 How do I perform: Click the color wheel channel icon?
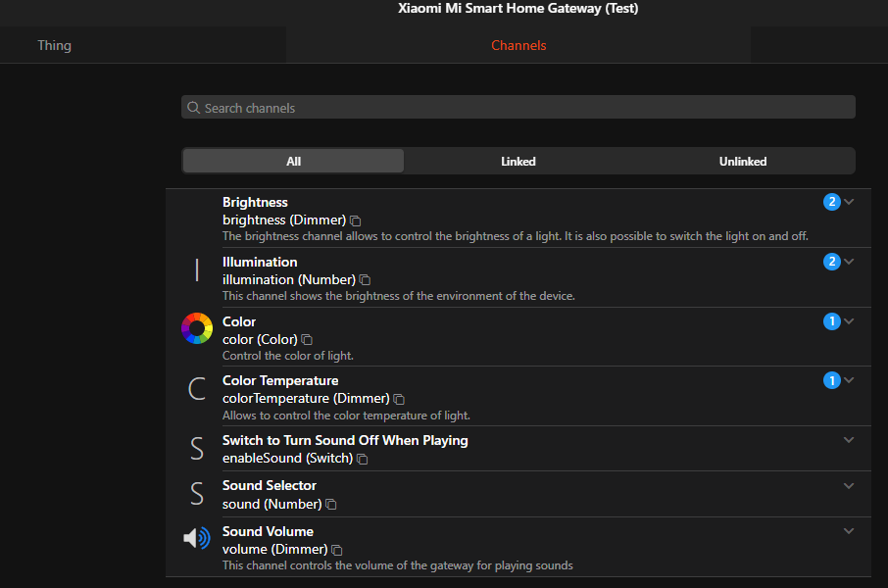click(197, 328)
